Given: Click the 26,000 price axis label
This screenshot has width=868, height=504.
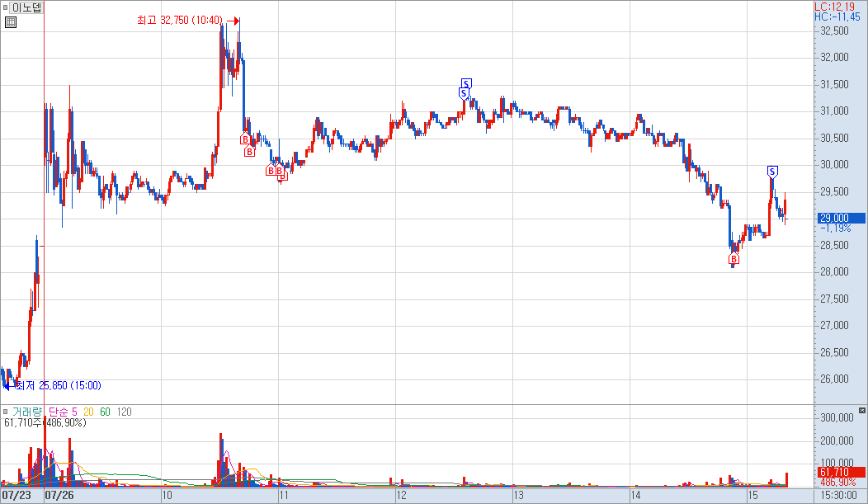Looking at the screenshot, I should point(834,379).
